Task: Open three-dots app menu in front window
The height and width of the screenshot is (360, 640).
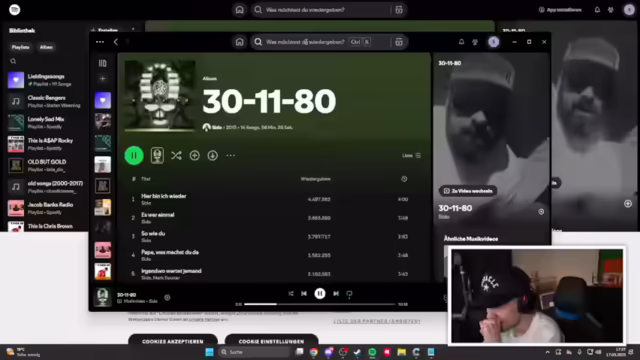Action: coord(100,42)
